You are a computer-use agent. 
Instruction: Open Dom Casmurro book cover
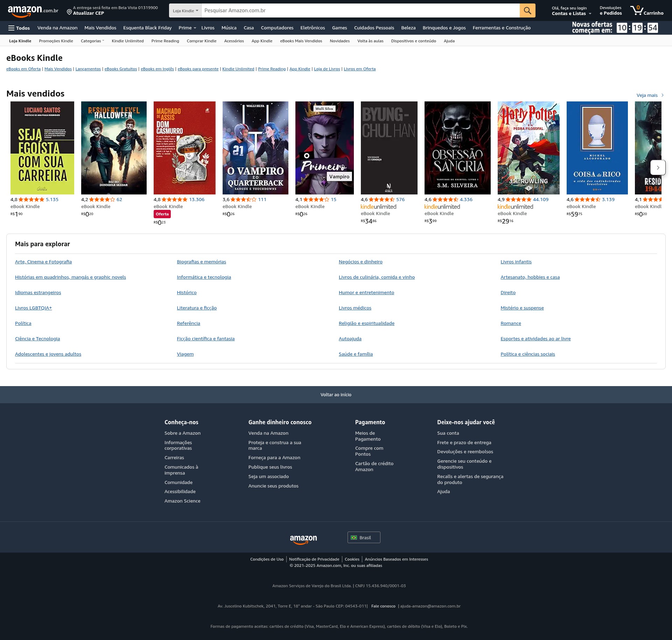(x=184, y=148)
